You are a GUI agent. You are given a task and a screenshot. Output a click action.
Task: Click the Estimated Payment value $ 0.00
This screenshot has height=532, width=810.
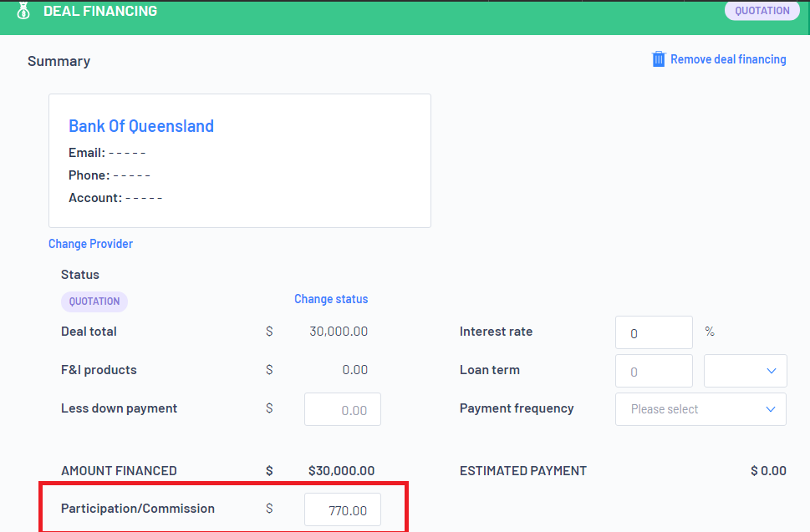point(768,471)
